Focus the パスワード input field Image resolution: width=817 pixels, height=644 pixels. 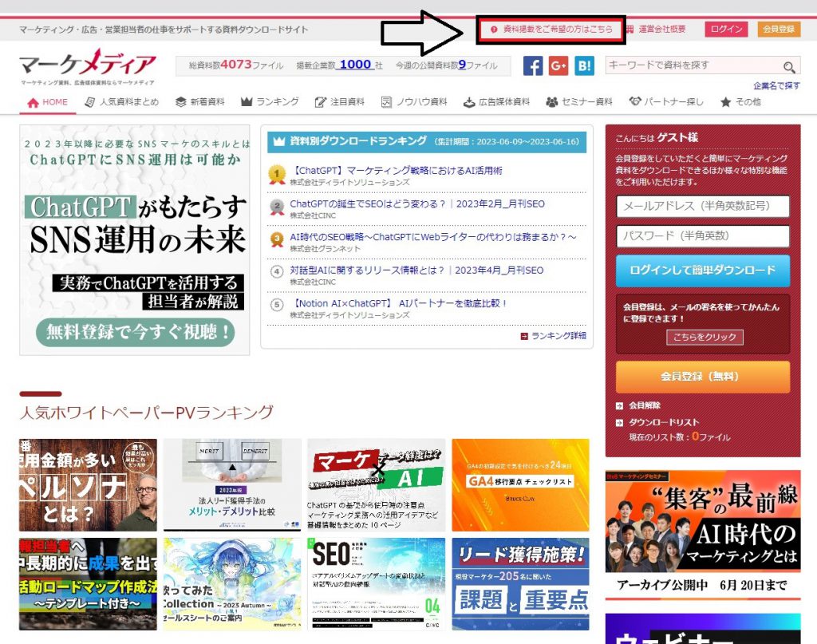click(703, 236)
